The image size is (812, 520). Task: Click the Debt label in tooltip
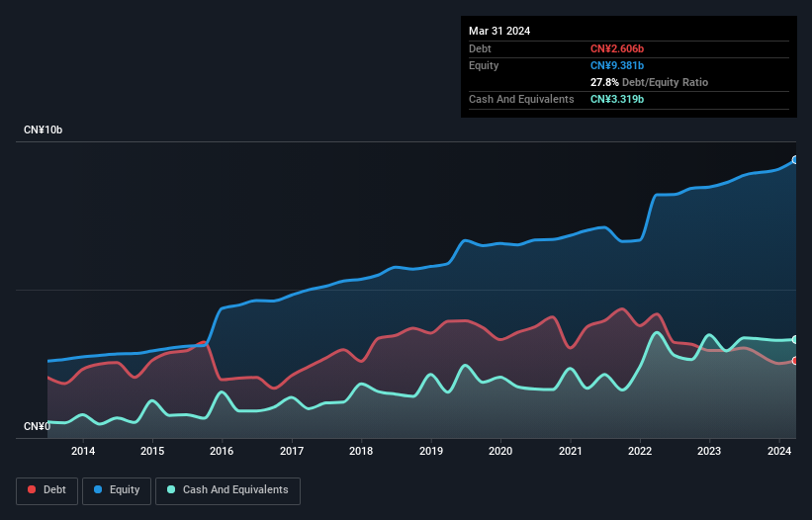point(480,48)
